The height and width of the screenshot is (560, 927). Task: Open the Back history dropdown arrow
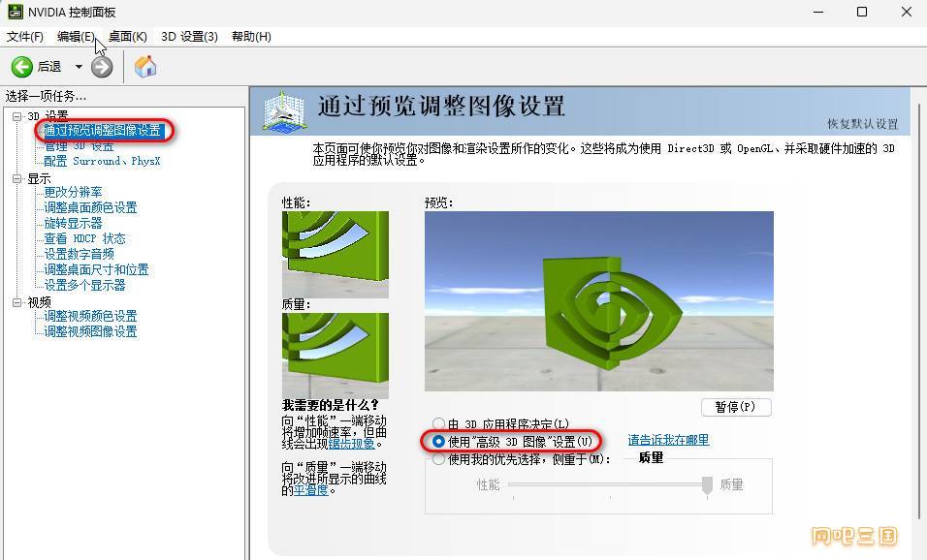pos(79,67)
